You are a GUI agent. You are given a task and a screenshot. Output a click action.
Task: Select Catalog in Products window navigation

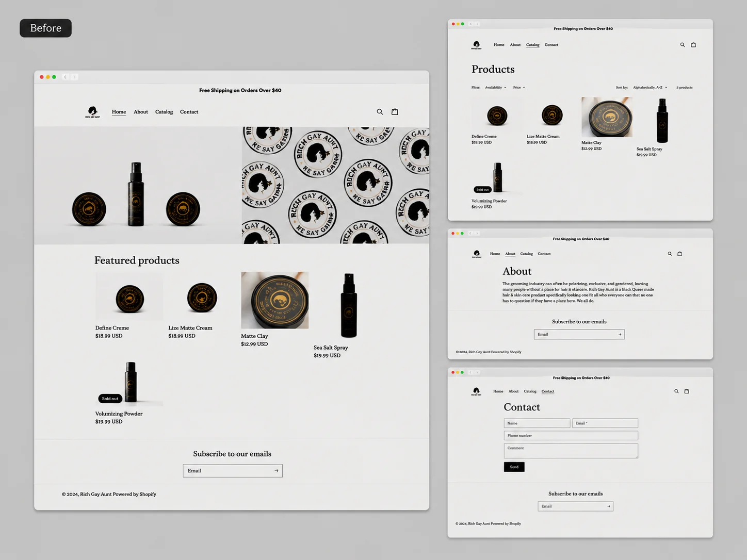(x=533, y=45)
